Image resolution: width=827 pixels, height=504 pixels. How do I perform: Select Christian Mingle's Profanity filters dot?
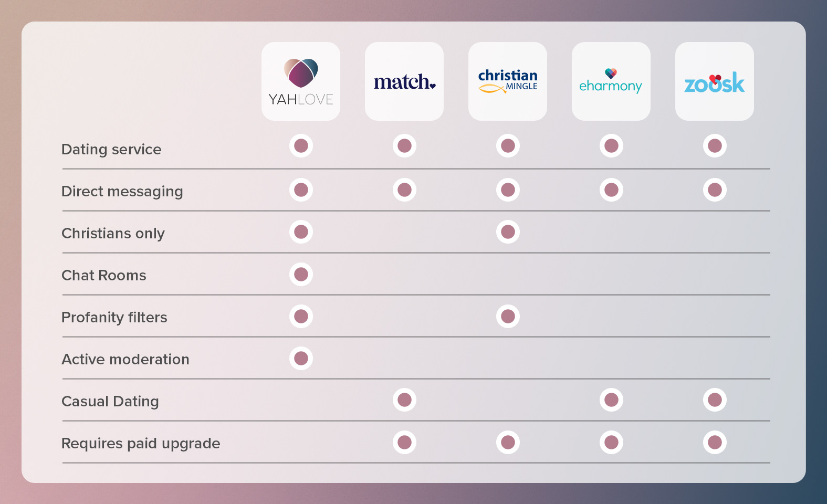[508, 316]
